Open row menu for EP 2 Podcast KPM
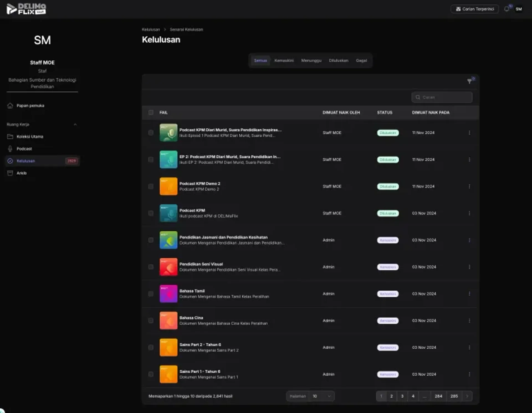The width and height of the screenshot is (532, 413). tap(469, 159)
